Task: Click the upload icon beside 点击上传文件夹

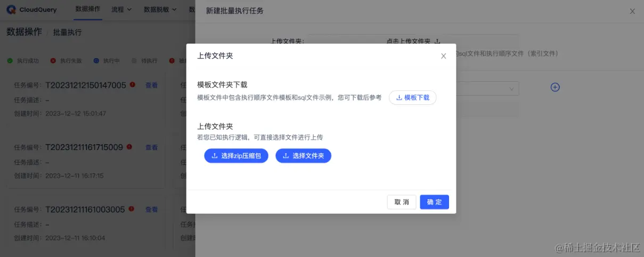Action: (437, 41)
